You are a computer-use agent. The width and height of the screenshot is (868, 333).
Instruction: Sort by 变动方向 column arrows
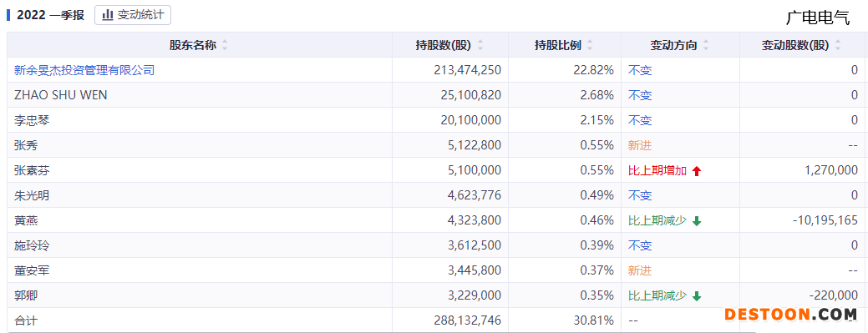click(706, 46)
